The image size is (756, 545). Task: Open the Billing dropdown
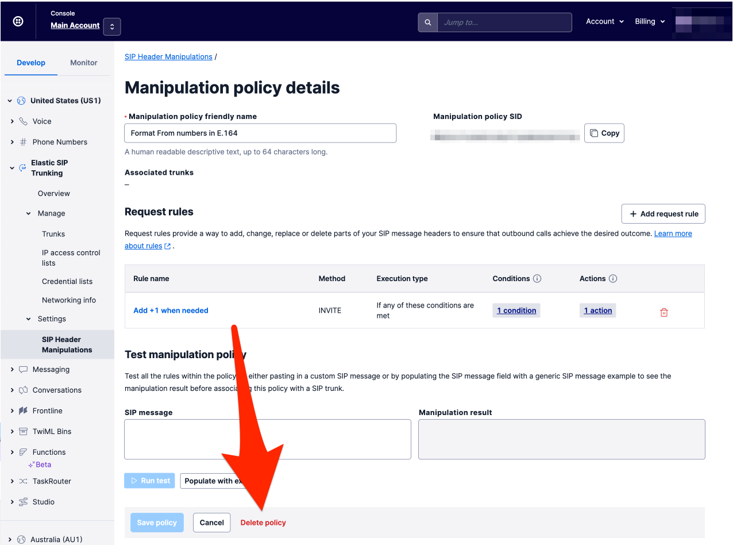[650, 21]
